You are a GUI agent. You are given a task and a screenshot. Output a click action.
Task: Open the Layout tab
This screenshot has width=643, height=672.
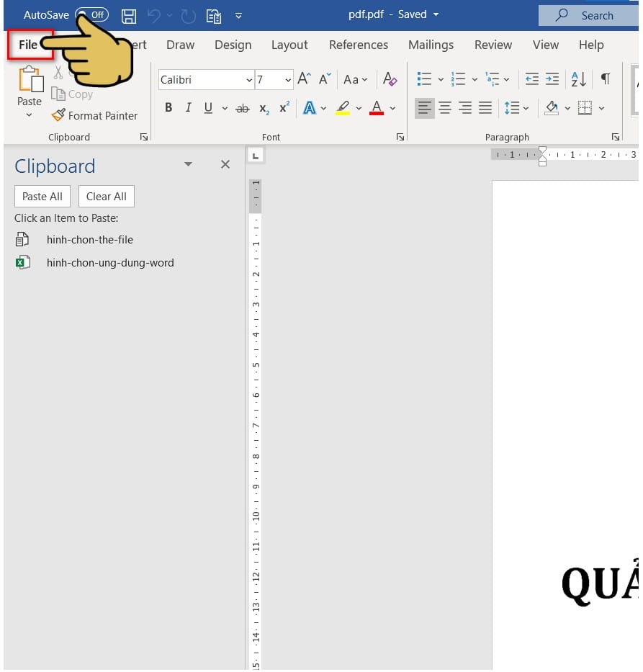pyautogui.click(x=289, y=45)
